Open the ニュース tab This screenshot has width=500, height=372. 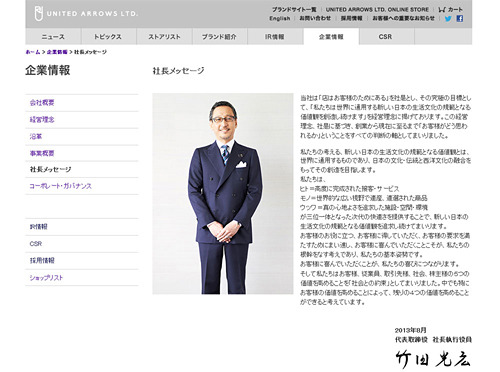[x=53, y=36]
